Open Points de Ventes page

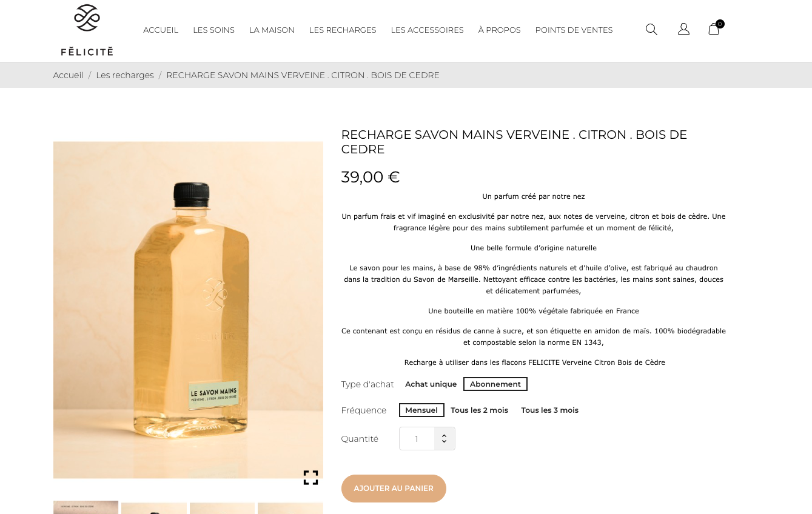click(x=574, y=30)
